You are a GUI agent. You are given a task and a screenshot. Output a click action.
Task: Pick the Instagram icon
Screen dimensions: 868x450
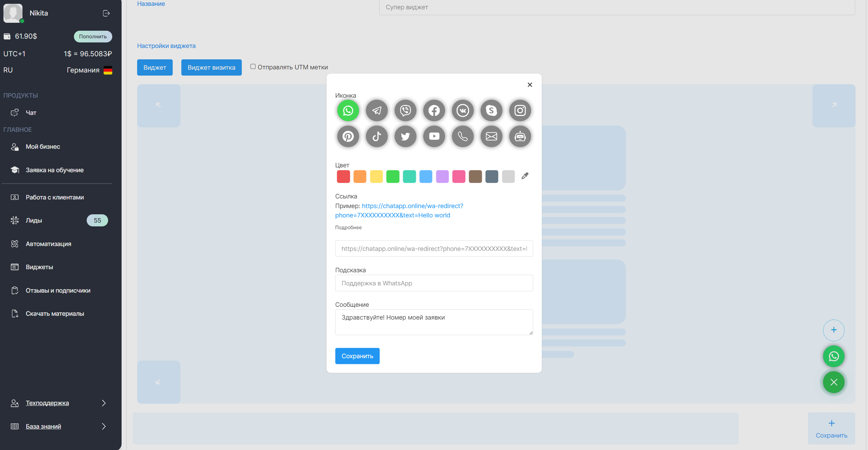(x=520, y=110)
